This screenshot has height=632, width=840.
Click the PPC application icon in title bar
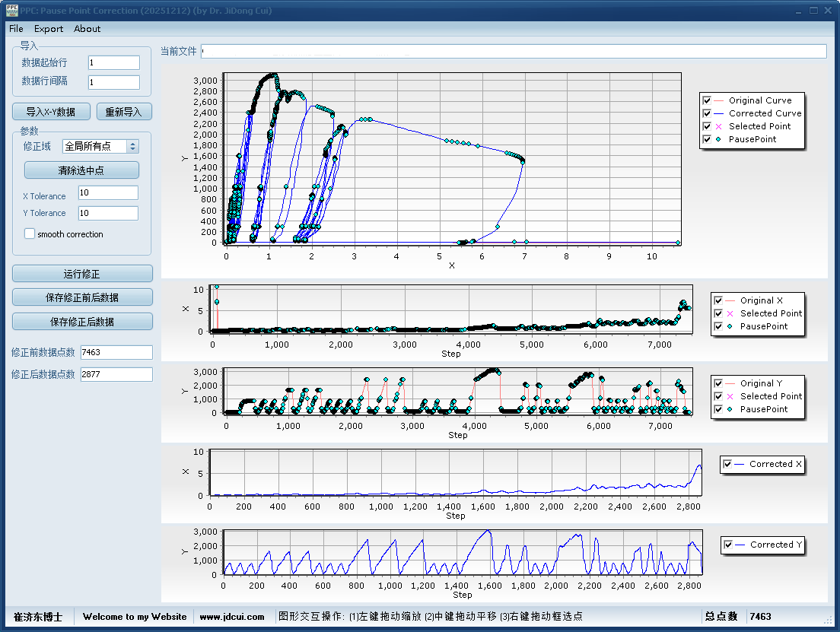pos(11,11)
